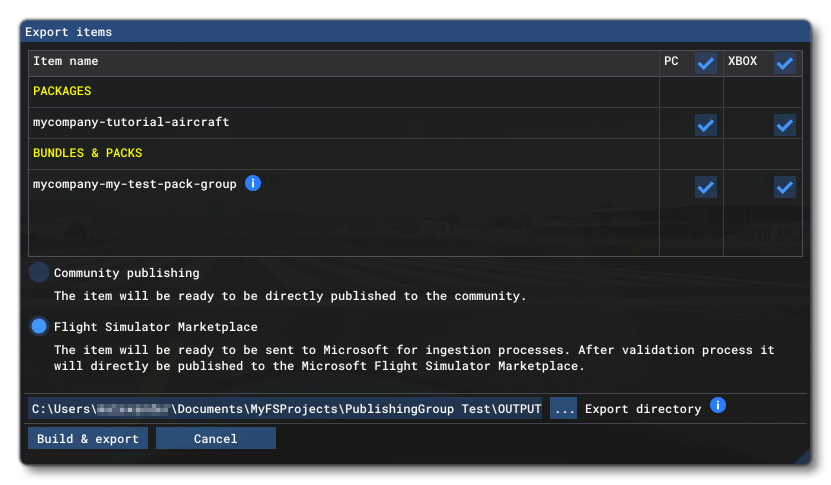Uncheck XBOX for mycompany-tutorial-aircraft
Image resolution: width=831 pixels, height=485 pixels.
[785, 125]
